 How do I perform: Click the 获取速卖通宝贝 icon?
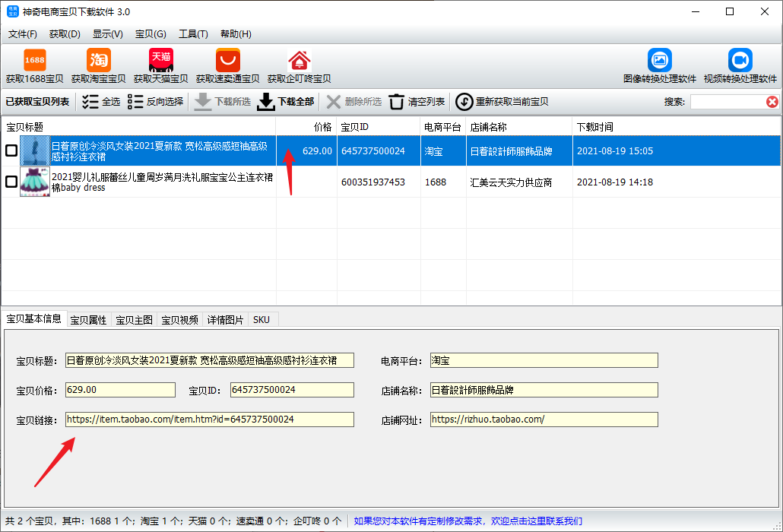click(x=228, y=60)
